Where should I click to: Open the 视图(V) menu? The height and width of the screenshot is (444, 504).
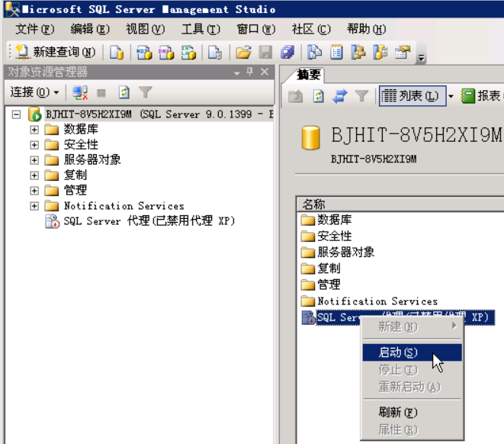(146, 29)
